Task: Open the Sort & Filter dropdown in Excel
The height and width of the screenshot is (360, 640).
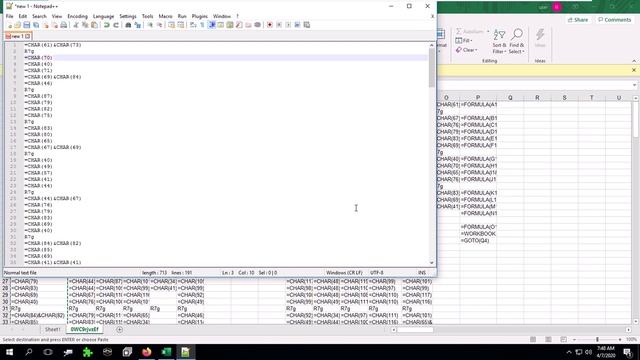Action: 499,41
